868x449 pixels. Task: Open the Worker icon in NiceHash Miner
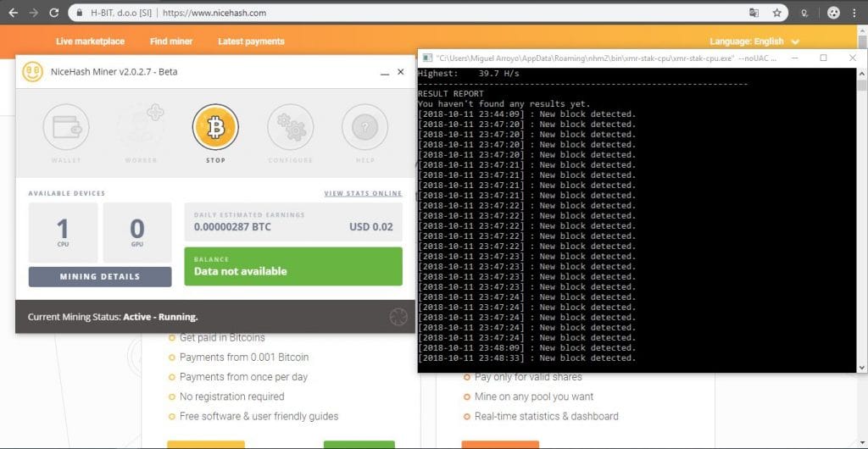[141, 127]
